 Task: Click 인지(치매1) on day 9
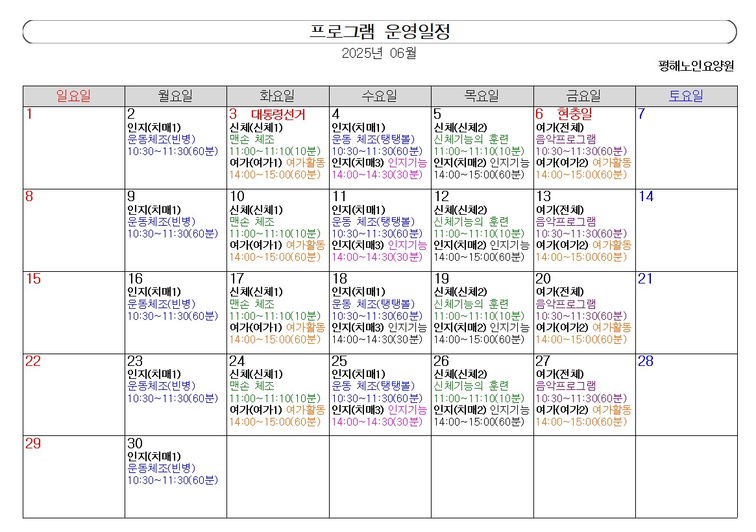point(154,210)
